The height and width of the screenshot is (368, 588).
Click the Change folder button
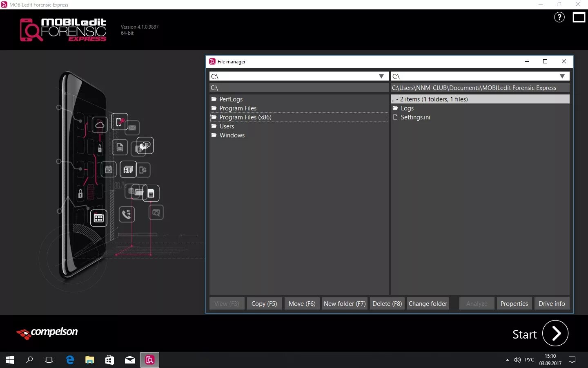pos(428,303)
